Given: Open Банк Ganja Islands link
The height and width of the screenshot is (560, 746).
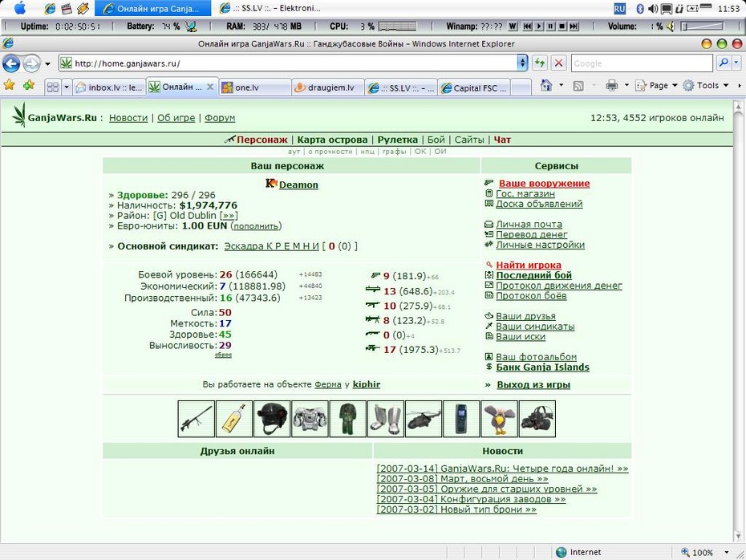Looking at the screenshot, I should [x=542, y=367].
